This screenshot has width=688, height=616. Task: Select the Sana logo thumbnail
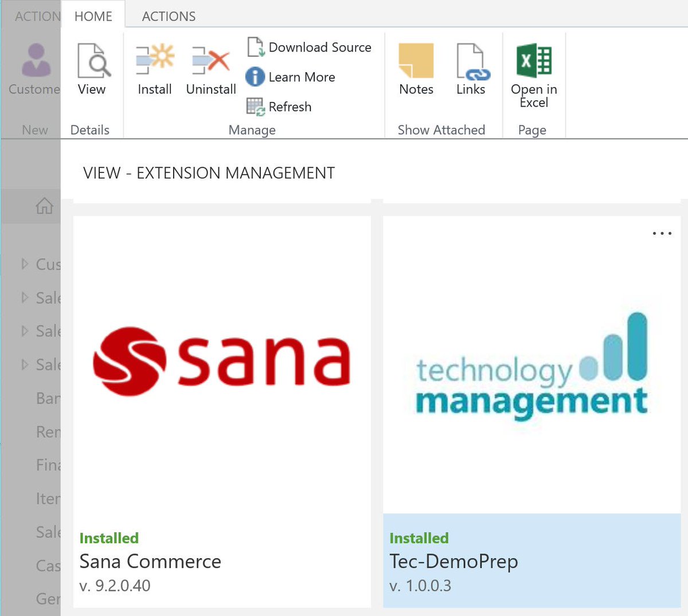pos(222,362)
